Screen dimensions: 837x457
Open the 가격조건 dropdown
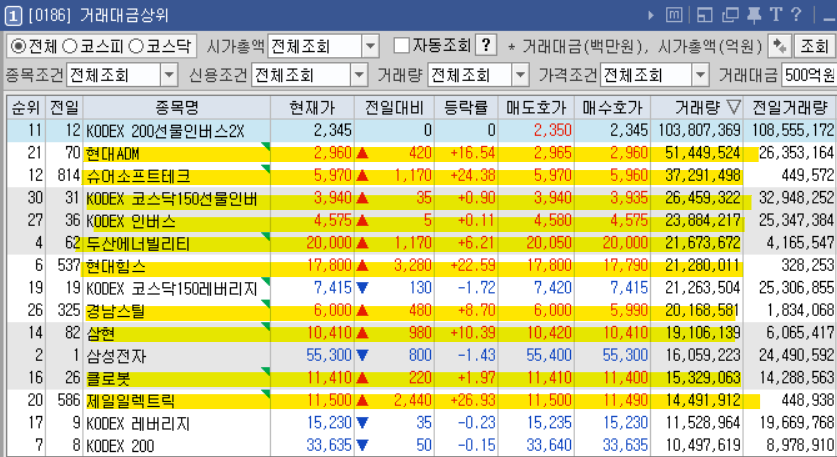pyautogui.click(x=700, y=75)
